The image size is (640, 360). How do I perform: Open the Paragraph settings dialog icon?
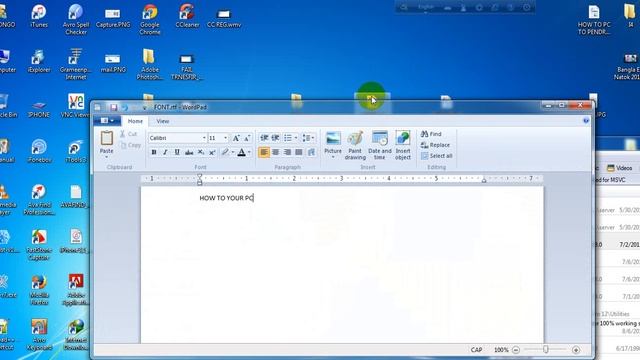(311, 152)
